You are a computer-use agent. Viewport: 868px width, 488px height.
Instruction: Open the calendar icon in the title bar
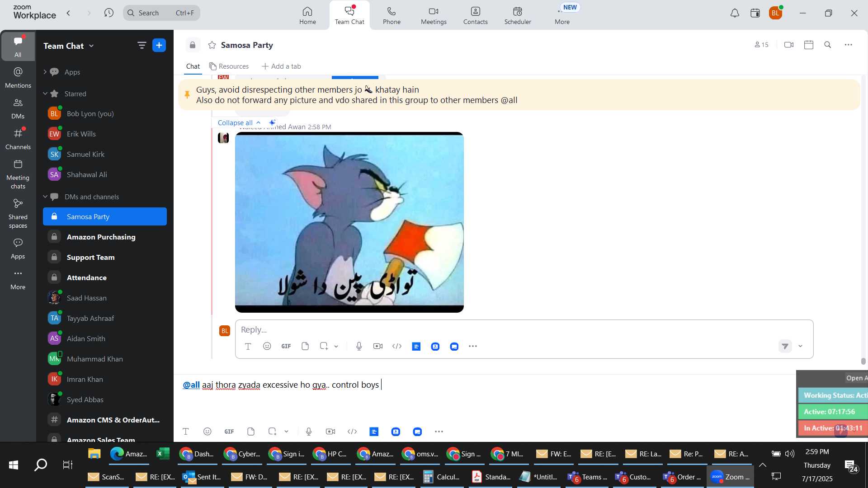[755, 13]
